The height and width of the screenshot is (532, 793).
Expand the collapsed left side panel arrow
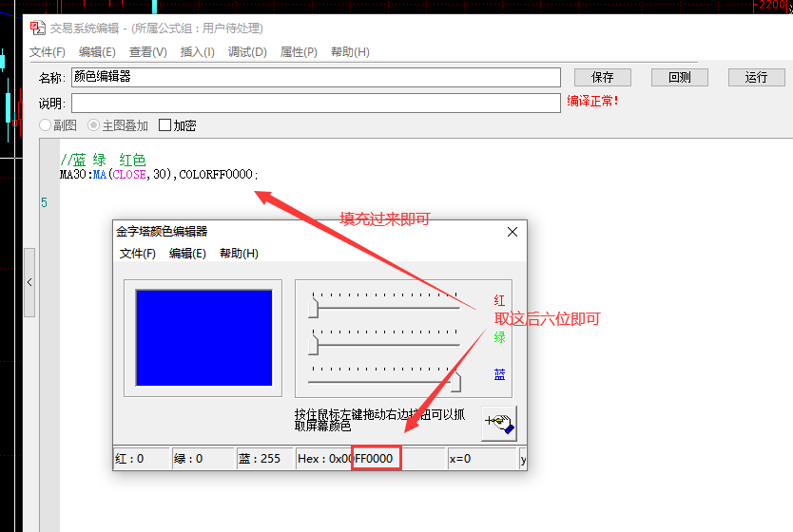pos(29,282)
